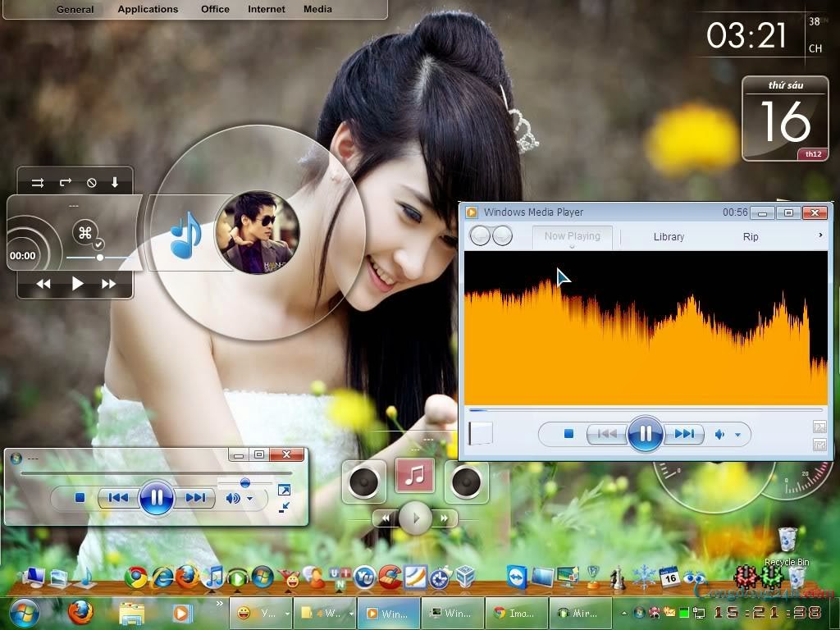Click the red music note tile

coord(414,475)
